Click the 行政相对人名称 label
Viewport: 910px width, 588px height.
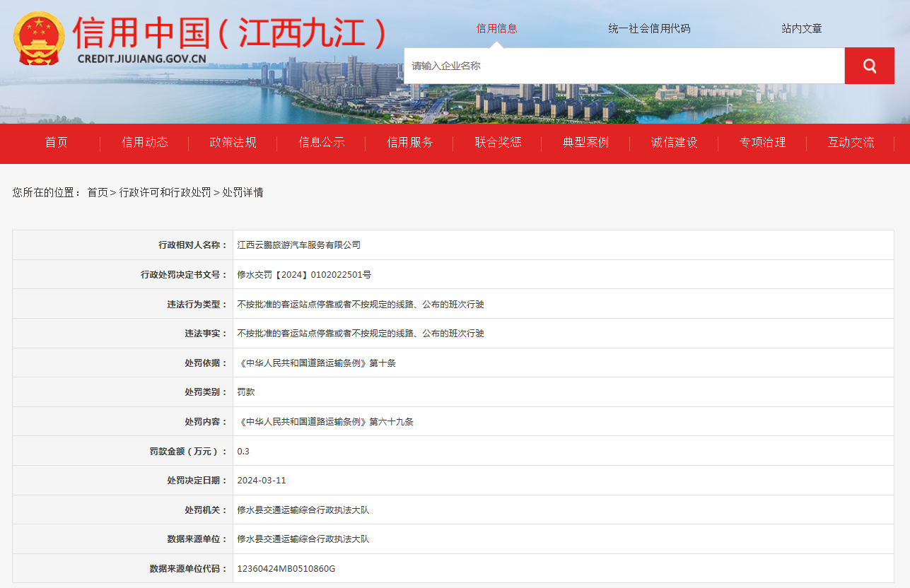(x=193, y=245)
